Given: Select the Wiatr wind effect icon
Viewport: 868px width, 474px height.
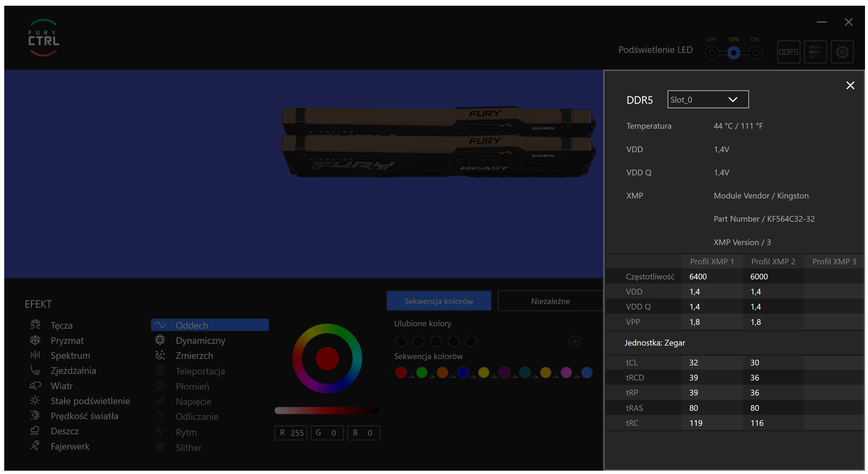Looking at the screenshot, I should (x=35, y=386).
